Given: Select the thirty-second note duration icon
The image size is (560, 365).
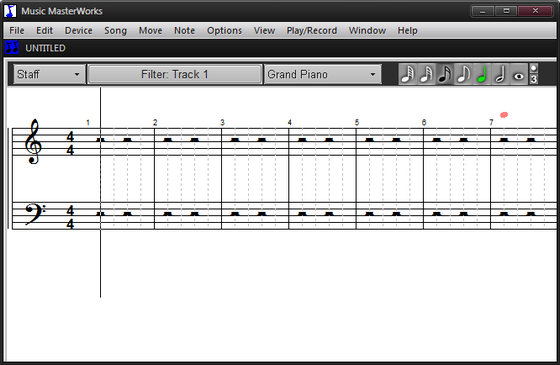Looking at the screenshot, I should point(426,74).
